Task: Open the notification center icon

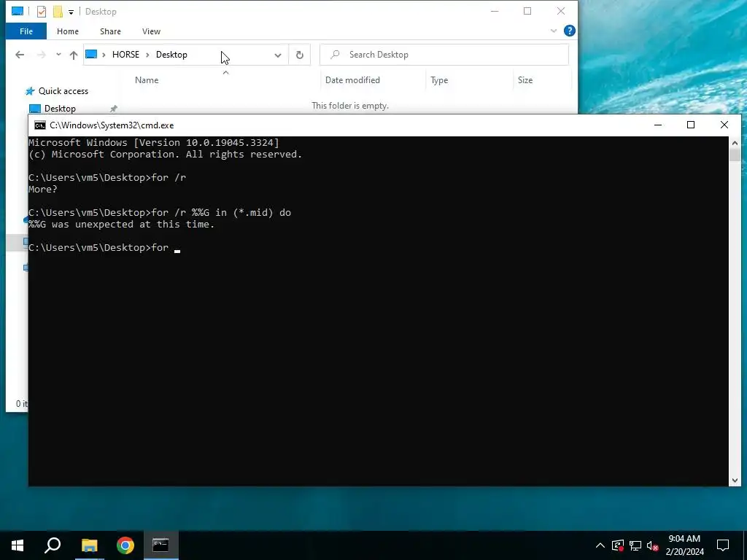Action: [723, 545]
